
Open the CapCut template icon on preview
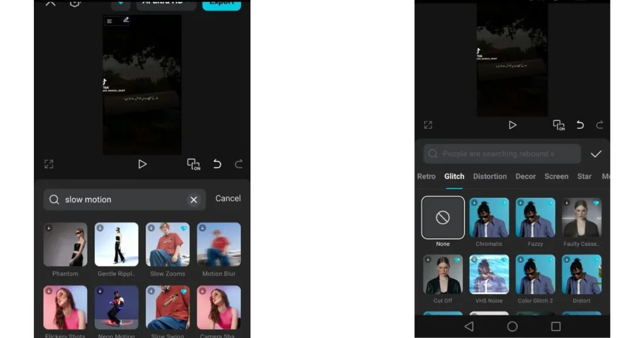(109, 21)
